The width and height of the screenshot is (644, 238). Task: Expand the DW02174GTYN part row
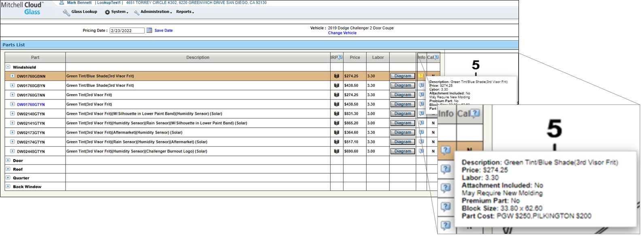click(x=12, y=142)
